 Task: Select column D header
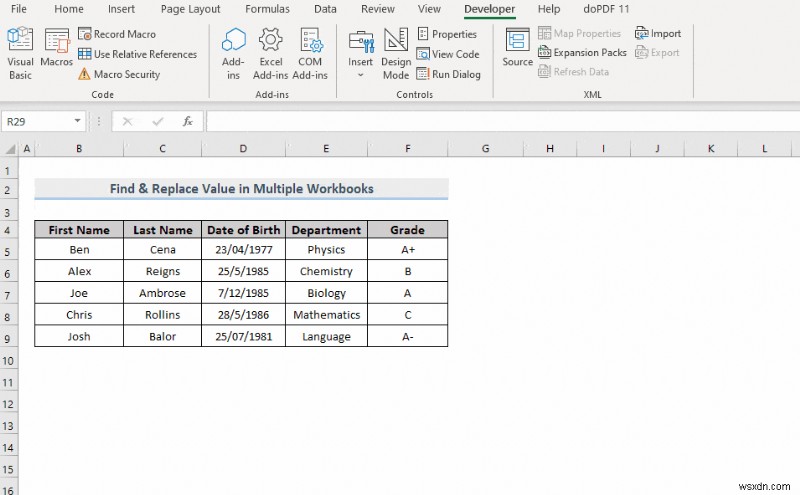tap(243, 149)
